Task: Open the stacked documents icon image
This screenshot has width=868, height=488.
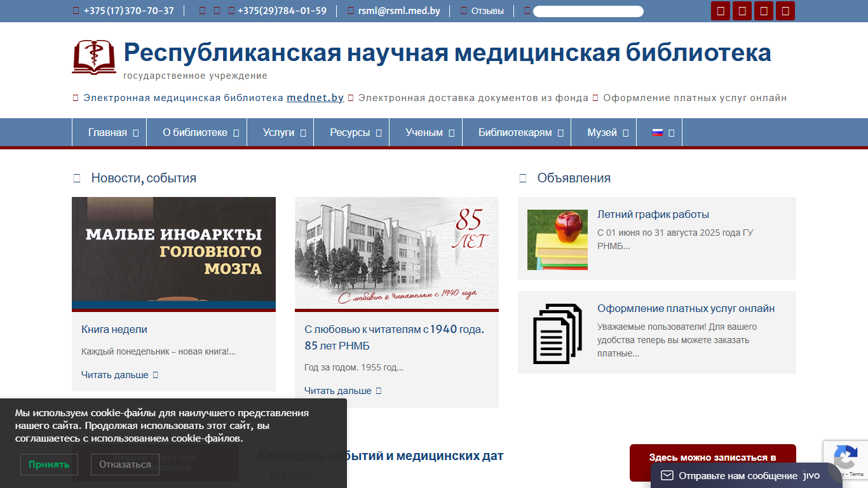Action: [x=557, y=334]
